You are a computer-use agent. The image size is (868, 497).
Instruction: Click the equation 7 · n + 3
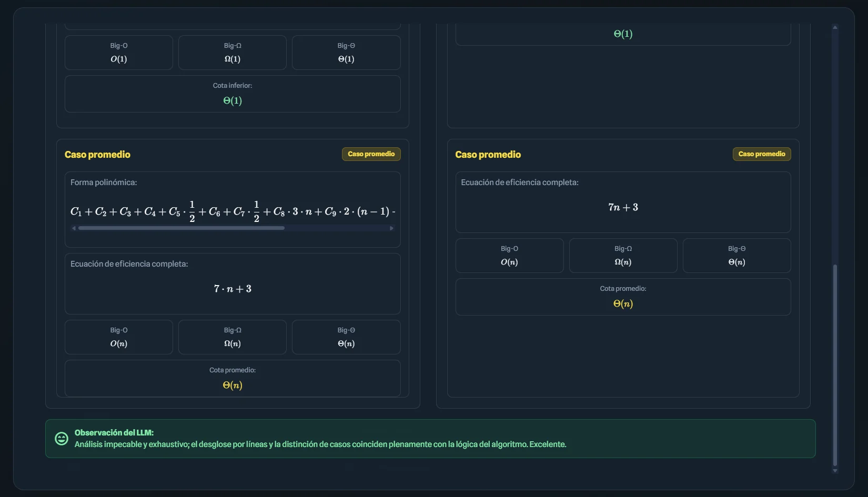pyautogui.click(x=233, y=289)
